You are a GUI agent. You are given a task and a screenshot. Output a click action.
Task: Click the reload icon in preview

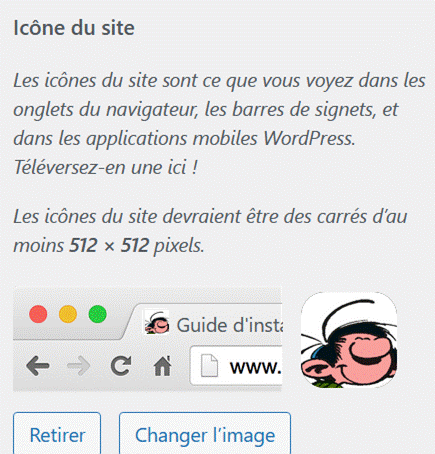pos(121,366)
